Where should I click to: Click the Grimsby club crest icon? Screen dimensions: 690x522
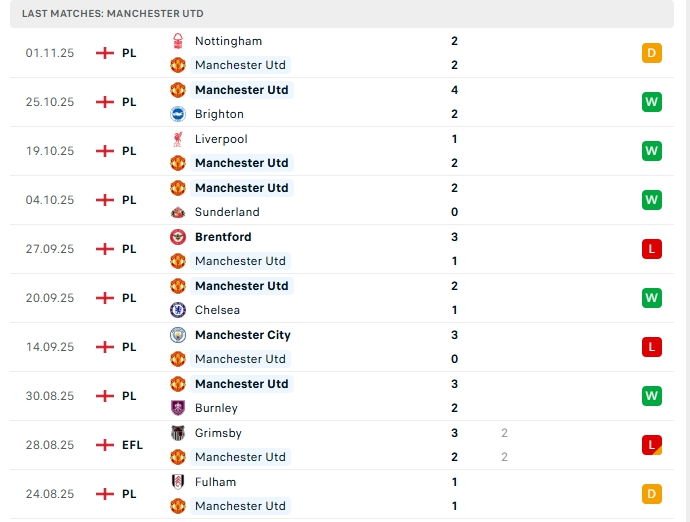[x=178, y=433]
